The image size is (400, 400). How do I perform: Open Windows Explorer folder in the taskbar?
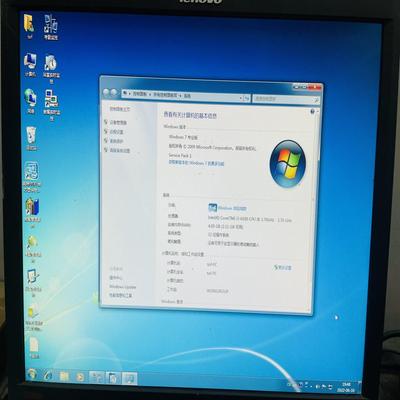64,376
